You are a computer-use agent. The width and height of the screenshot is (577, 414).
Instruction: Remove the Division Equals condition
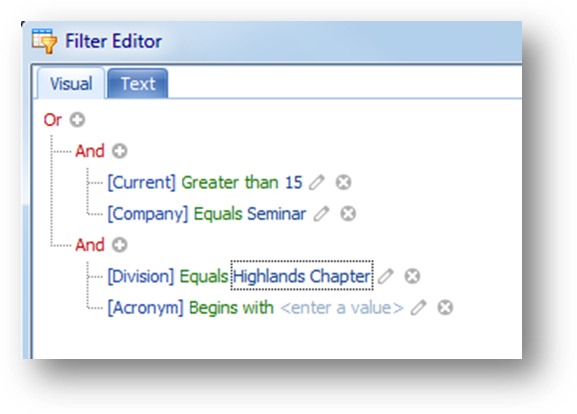coord(413,276)
